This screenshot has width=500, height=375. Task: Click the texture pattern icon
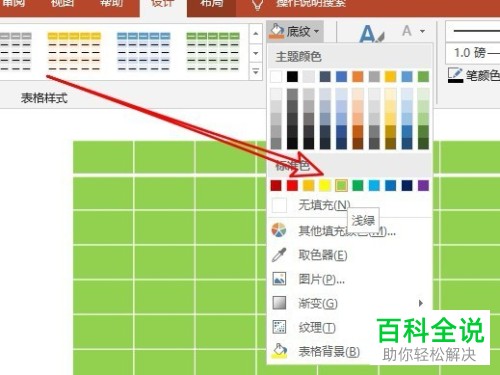pyautogui.click(x=279, y=327)
